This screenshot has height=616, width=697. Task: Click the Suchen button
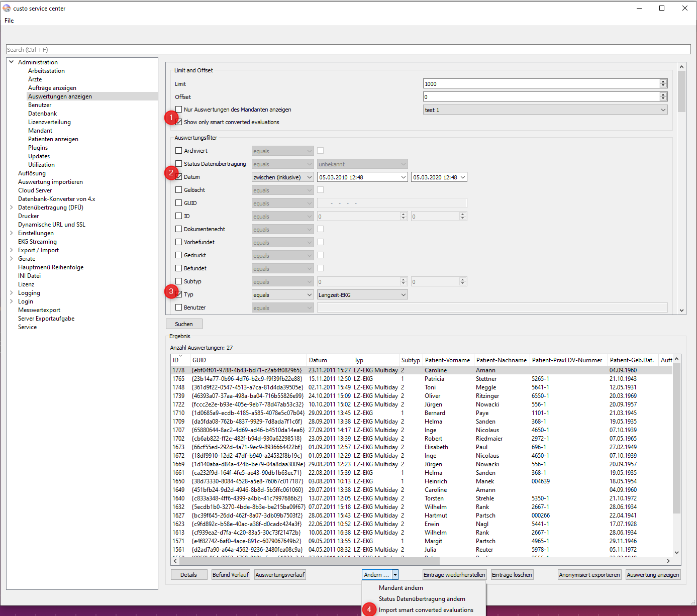click(x=184, y=324)
